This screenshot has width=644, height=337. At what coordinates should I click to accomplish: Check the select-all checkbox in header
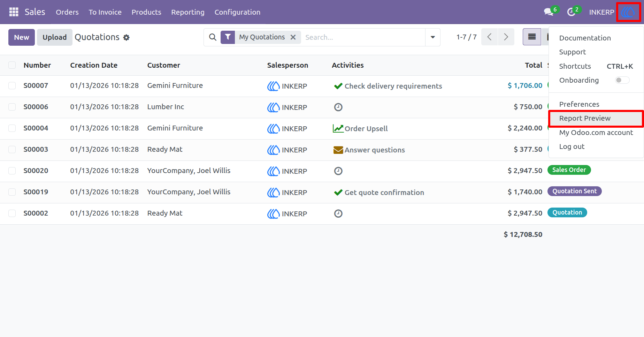coord(12,65)
